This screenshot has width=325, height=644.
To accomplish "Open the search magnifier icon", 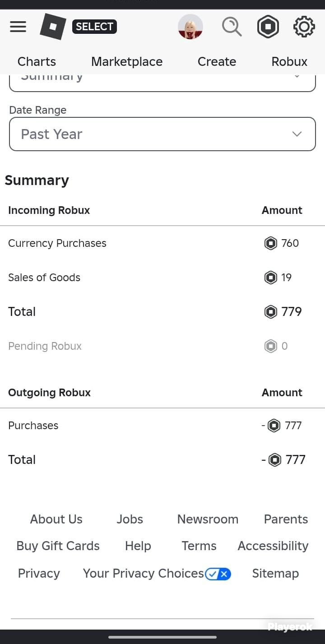I will 232,27.
